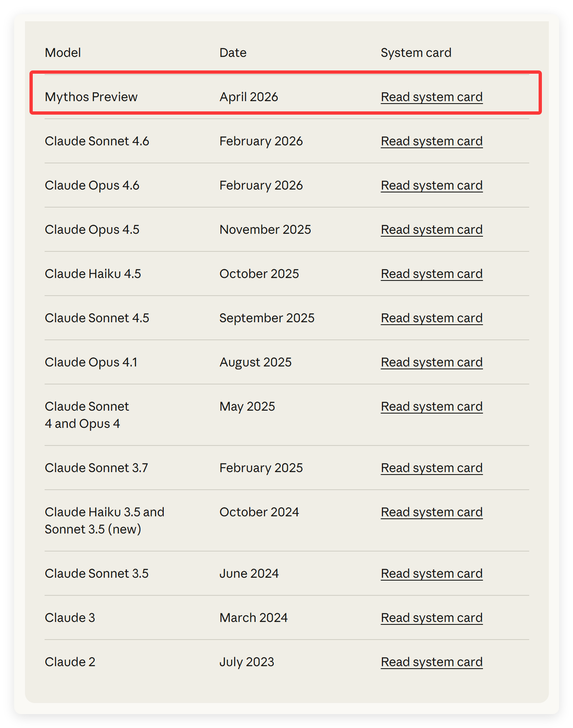Click the System card column header
573x728 pixels.
[x=416, y=53]
